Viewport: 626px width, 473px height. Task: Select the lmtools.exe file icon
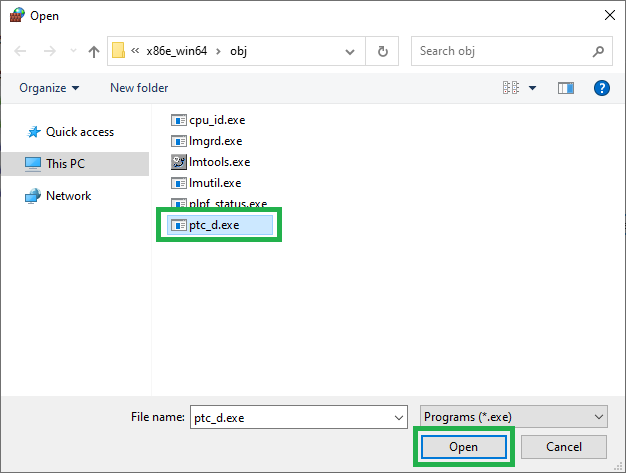click(x=180, y=161)
